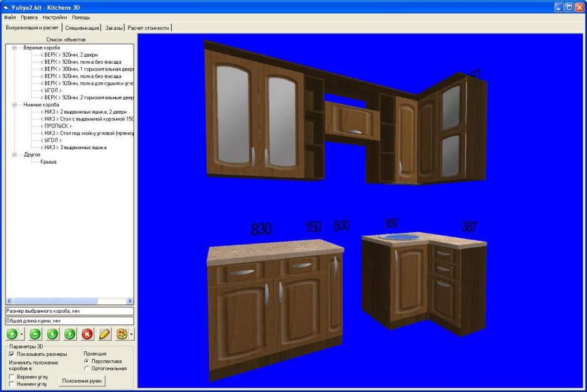Viewport: 587px width, 392px height.
Task: Select the Ортогональная projection radio button
Action: pos(86,368)
